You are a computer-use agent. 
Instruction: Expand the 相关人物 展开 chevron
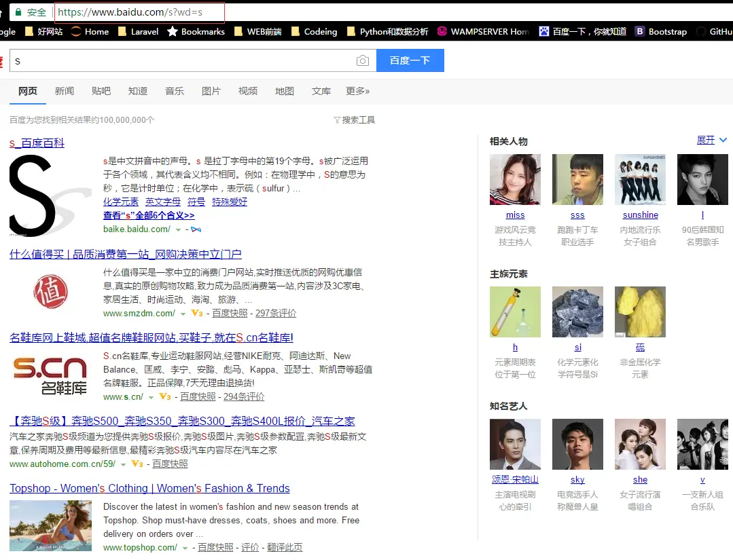pos(723,140)
